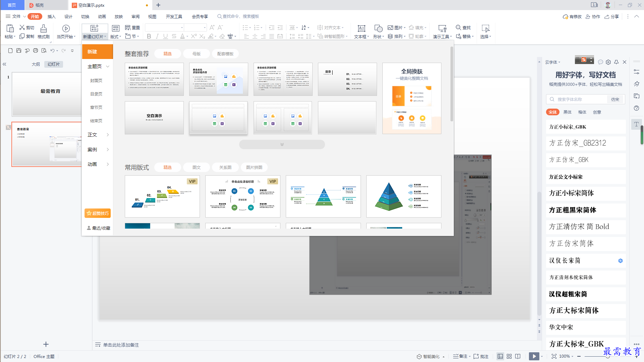Screen dimensions: 644x362
Task: Click the Copy (复制) icon
Action: click(x=22, y=36)
